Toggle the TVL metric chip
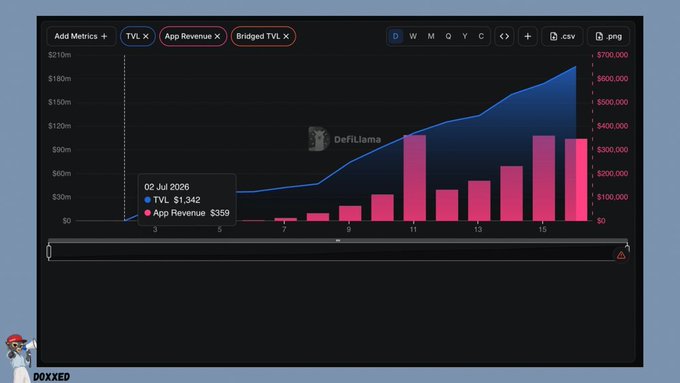680x383 pixels. coord(137,36)
